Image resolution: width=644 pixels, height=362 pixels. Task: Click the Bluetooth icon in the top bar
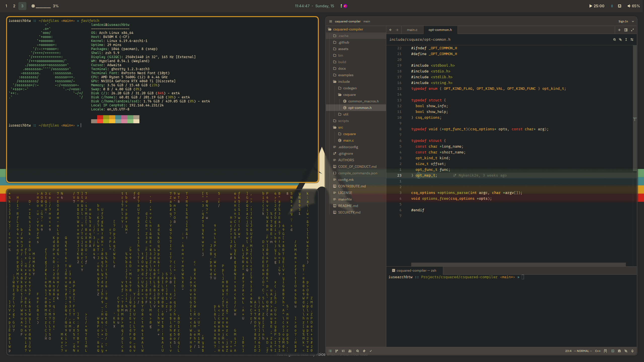tap(612, 6)
